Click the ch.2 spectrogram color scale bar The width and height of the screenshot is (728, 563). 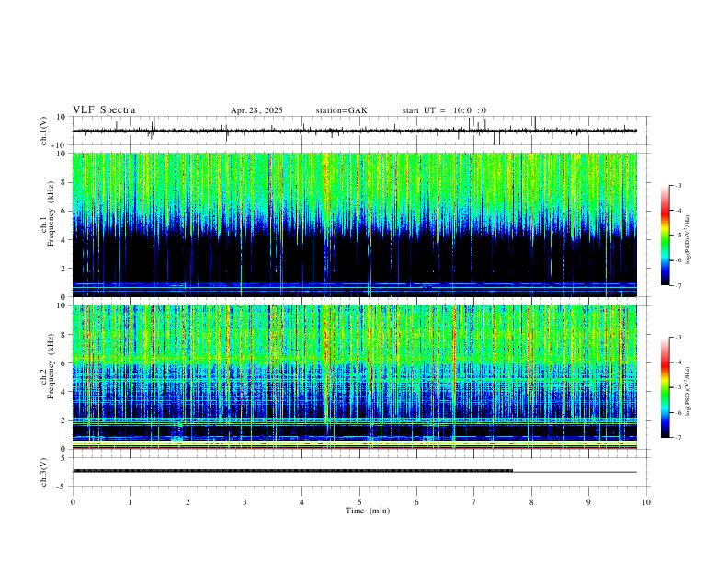point(665,387)
